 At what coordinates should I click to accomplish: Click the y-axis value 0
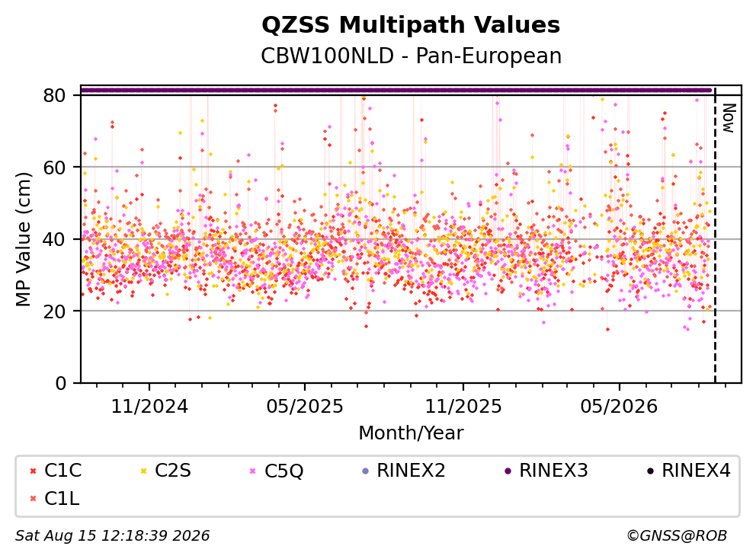tap(61, 384)
